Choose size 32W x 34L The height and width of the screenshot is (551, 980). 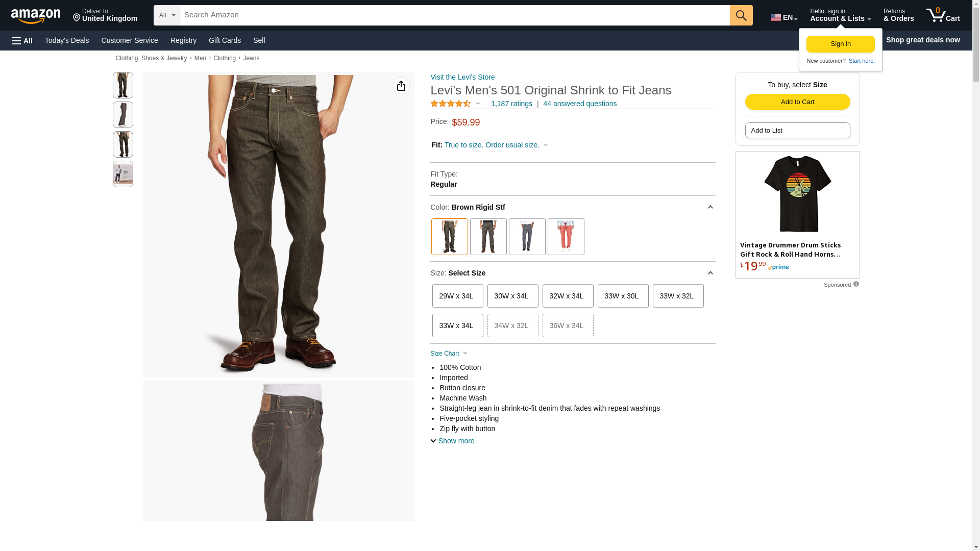(x=568, y=296)
